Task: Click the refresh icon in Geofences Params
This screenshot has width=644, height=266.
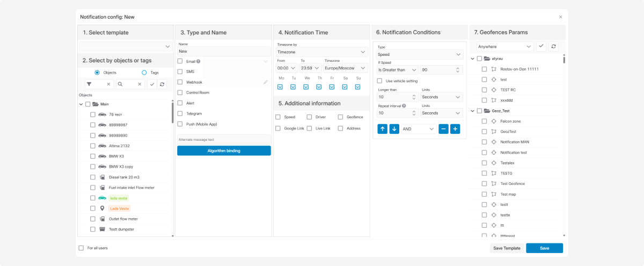Action: pyautogui.click(x=553, y=47)
